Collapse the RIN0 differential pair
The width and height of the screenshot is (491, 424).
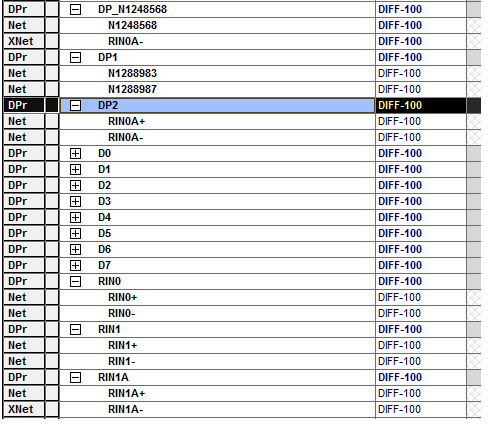point(75,281)
